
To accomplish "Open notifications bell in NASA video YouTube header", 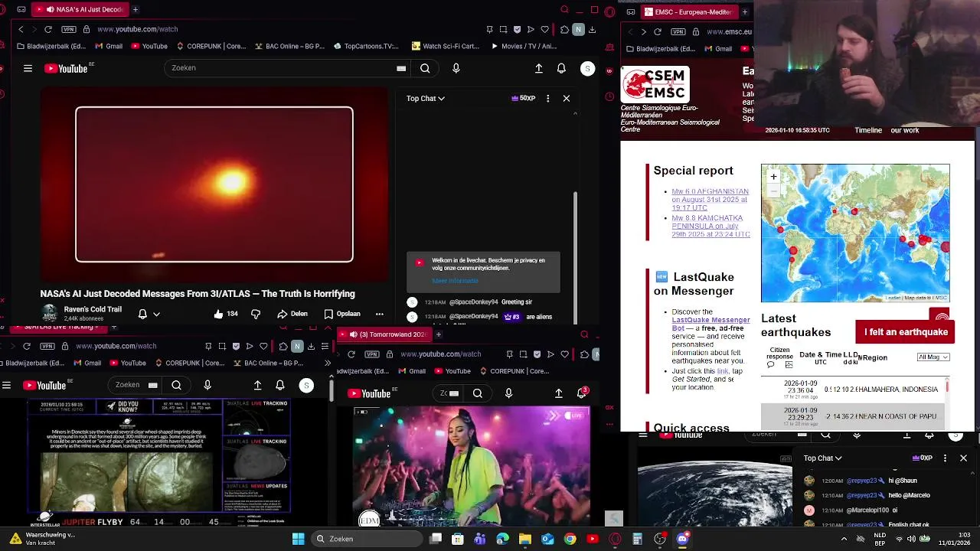I will tap(561, 68).
